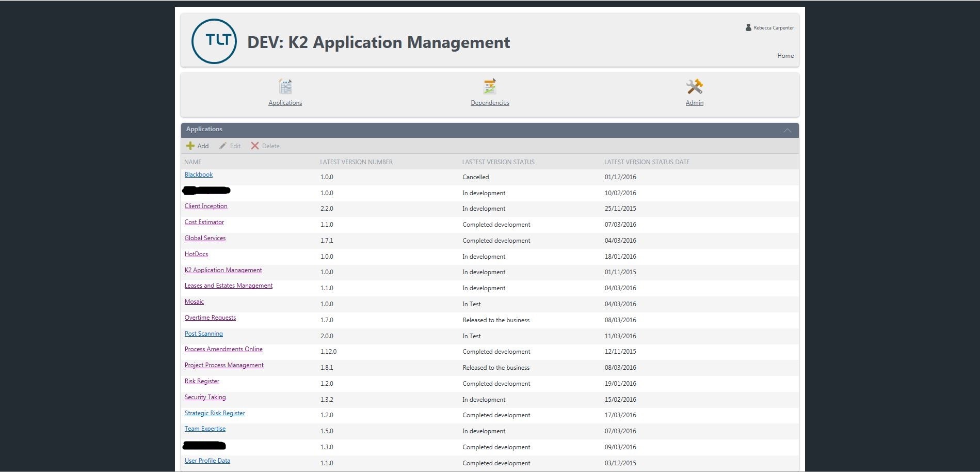980x472 pixels.
Task: Sort by LASTEST VERSION STATUS column header
Action: (498, 162)
